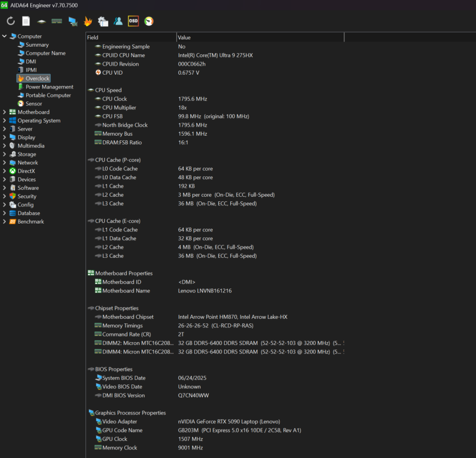476x458 pixels.
Task: Select the CPU Clock row
Action: 215,99
